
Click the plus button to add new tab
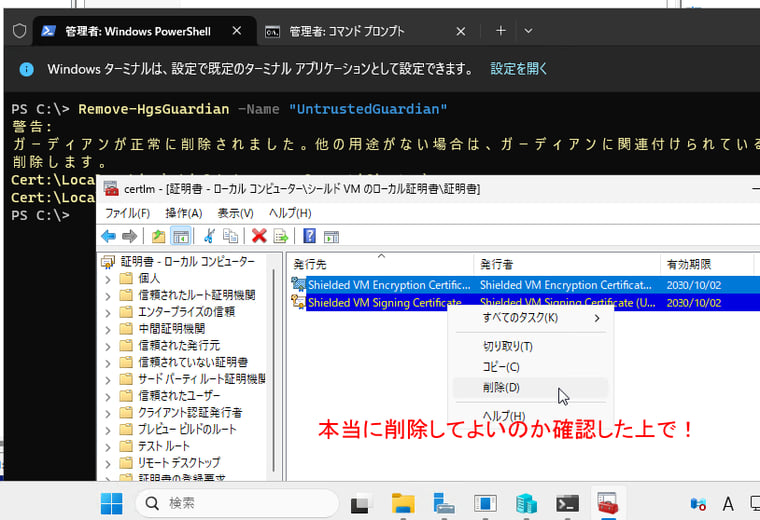pos(501,31)
